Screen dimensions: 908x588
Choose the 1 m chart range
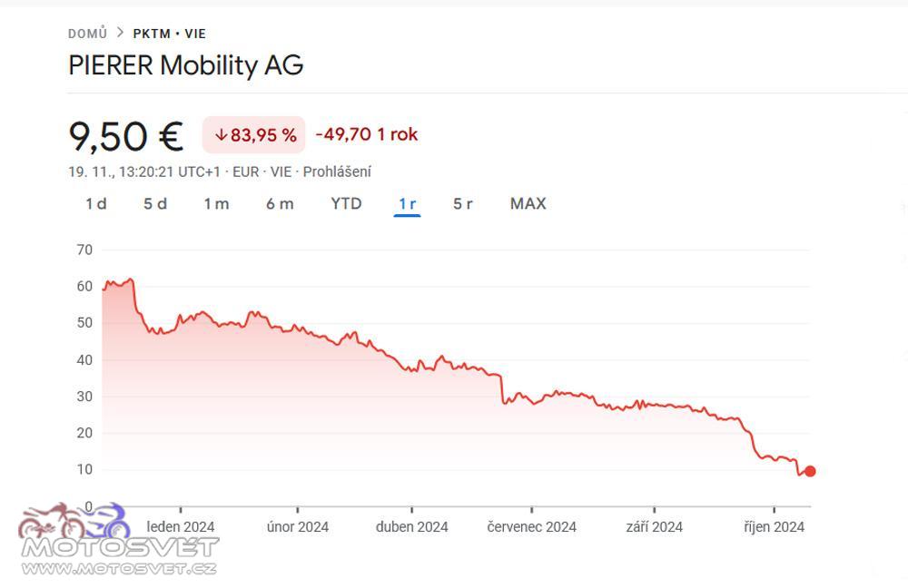(217, 204)
